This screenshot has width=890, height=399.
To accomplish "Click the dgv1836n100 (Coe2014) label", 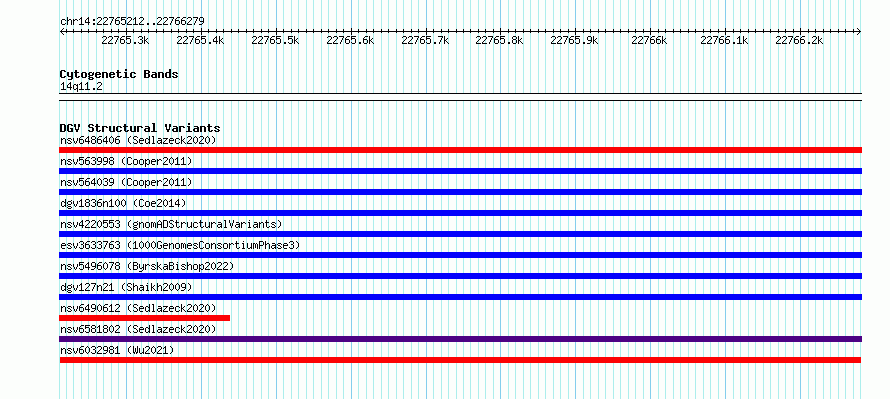I will point(123,203).
